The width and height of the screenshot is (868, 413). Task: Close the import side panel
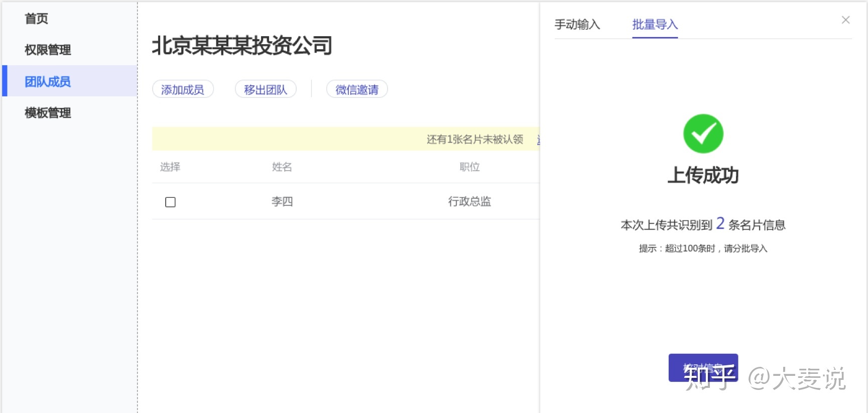click(x=845, y=20)
